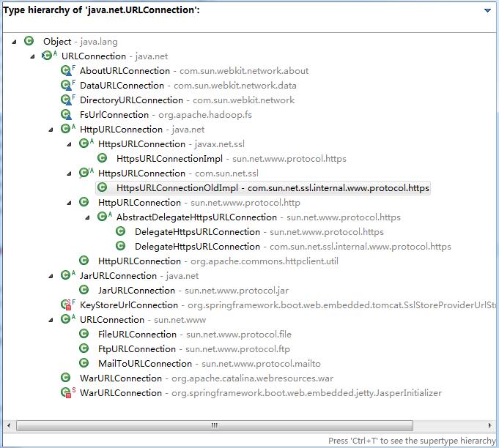Click the springframework WarURLConnection class icon
499x448 pixels.
67,393
